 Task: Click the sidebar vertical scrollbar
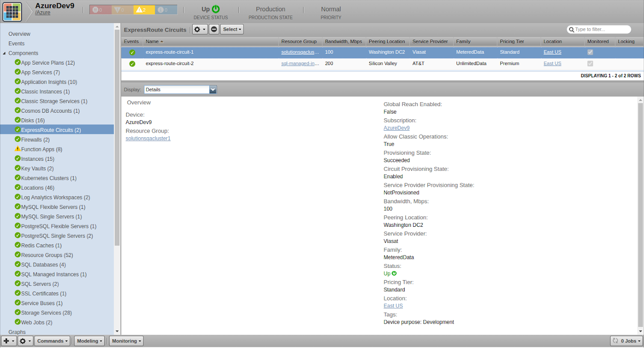(x=117, y=137)
